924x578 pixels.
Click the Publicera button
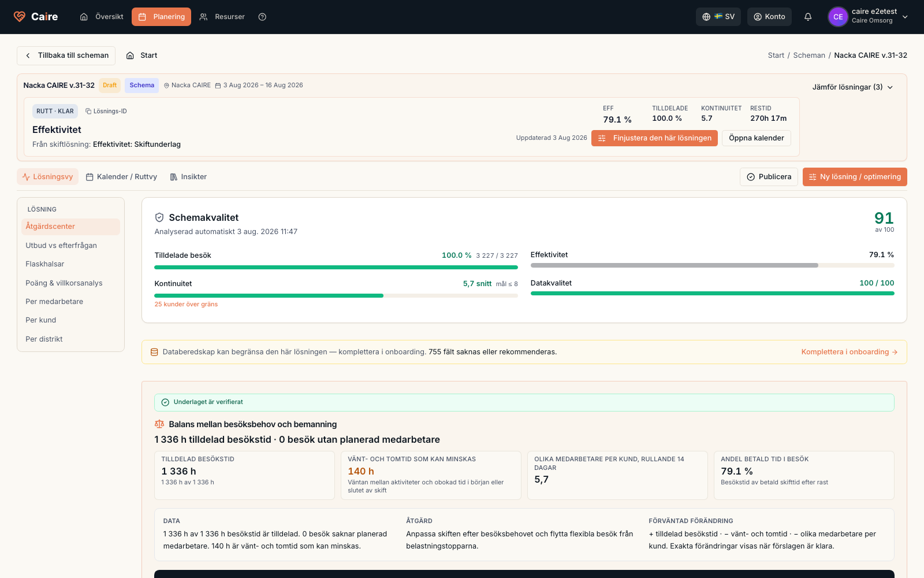pyautogui.click(x=769, y=177)
